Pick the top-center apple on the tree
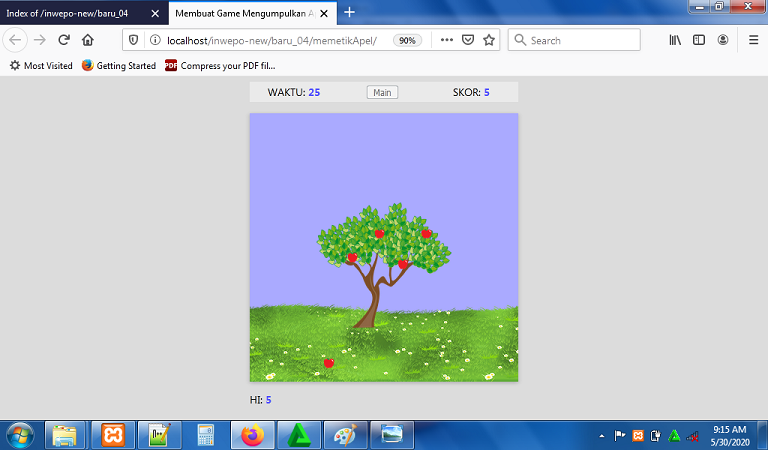Viewport: 768px width, 450px height. [379, 234]
